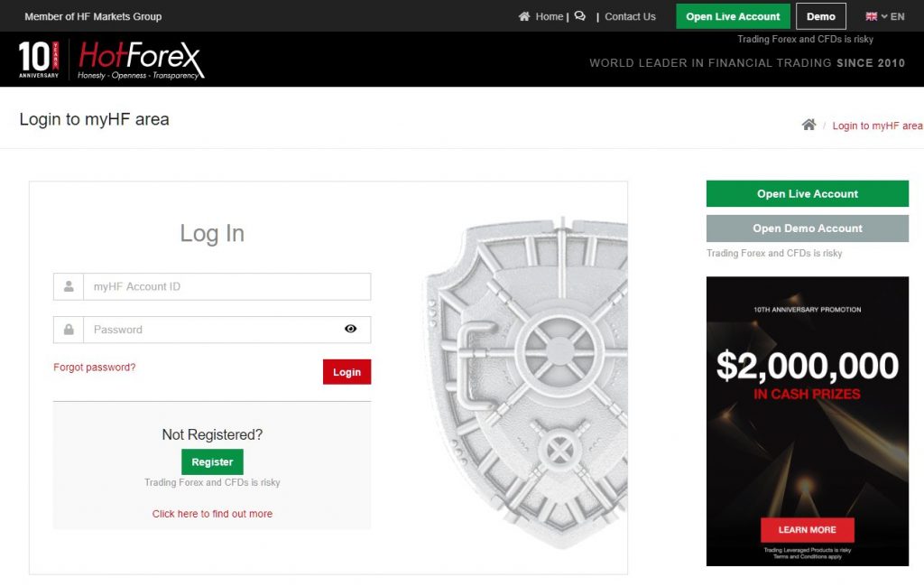This screenshot has width=924, height=587.
Task: Click the Member of HF Markets Group text
Action: [x=93, y=16]
